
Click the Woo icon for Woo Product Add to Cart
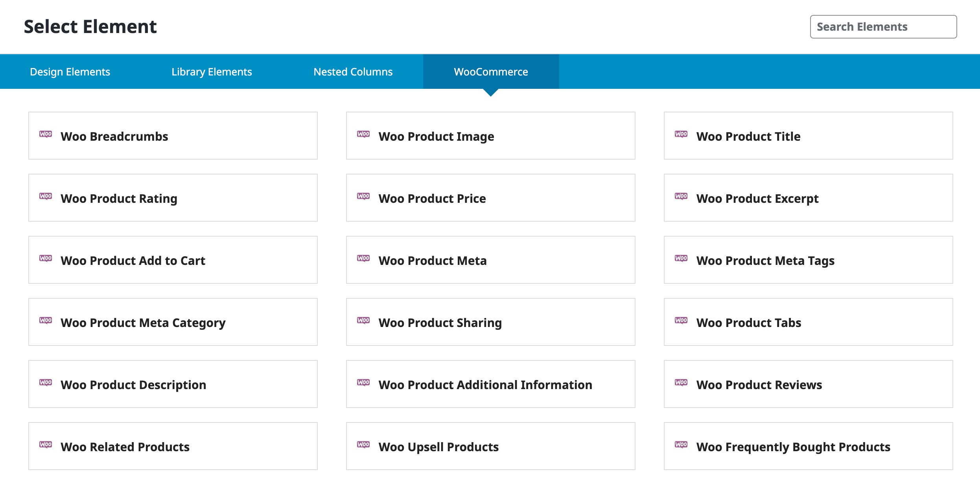pyautogui.click(x=46, y=259)
